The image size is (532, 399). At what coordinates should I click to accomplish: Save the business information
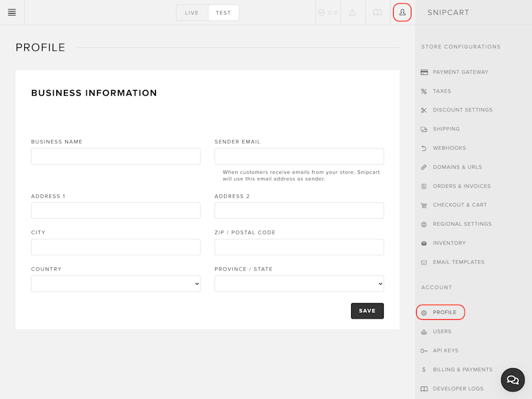point(367,311)
